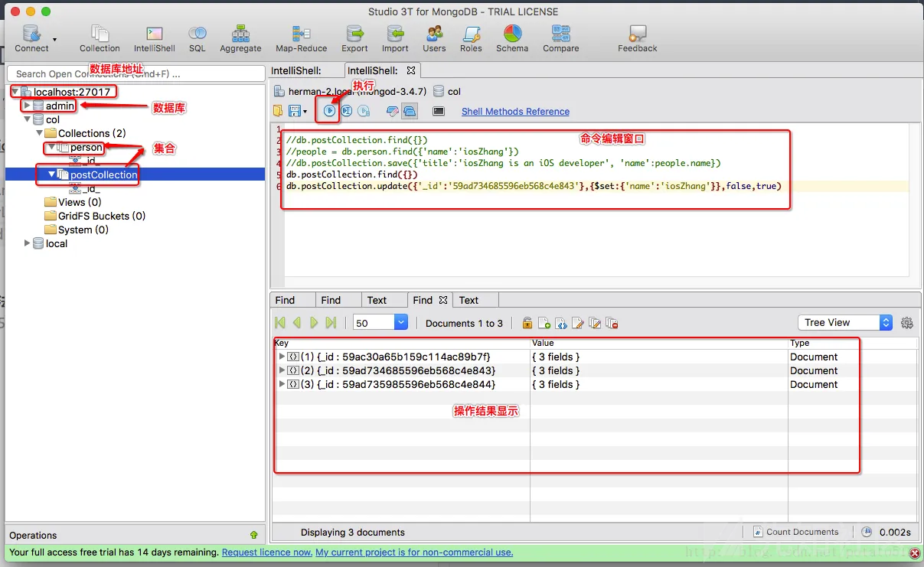Click Request licence now link
The width and height of the screenshot is (924, 567).
tap(266, 552)
